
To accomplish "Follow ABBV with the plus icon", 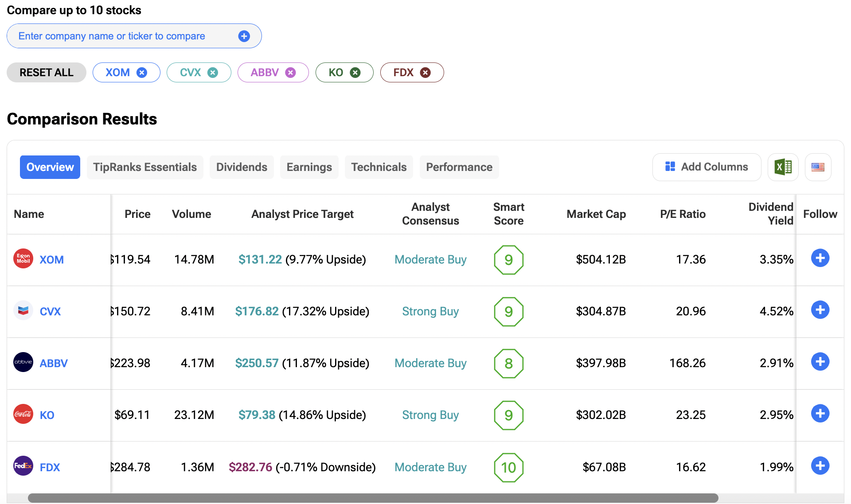I will [x=820, y=362].
